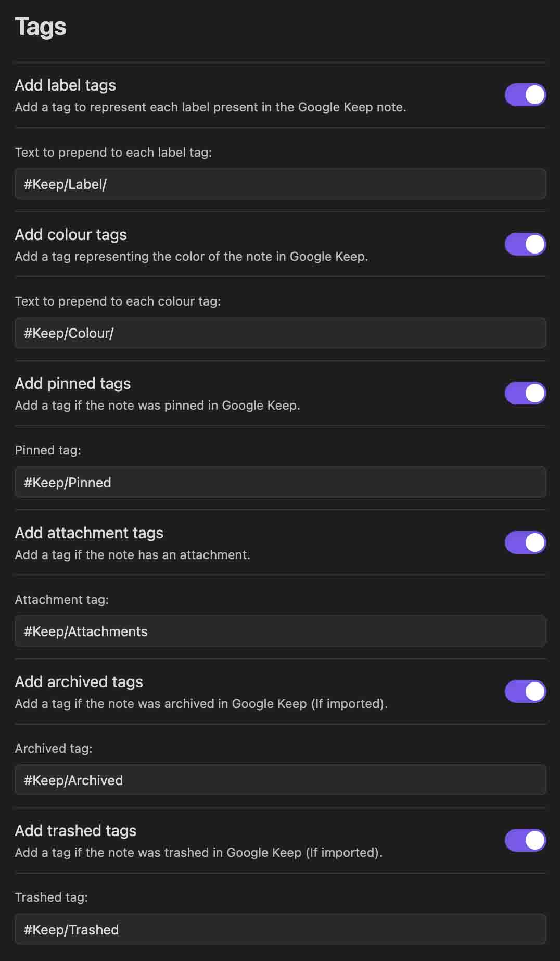Click the Archived tag field
Image resolution: width=560 pixels, height=961 pixels.
pos(280,780)
